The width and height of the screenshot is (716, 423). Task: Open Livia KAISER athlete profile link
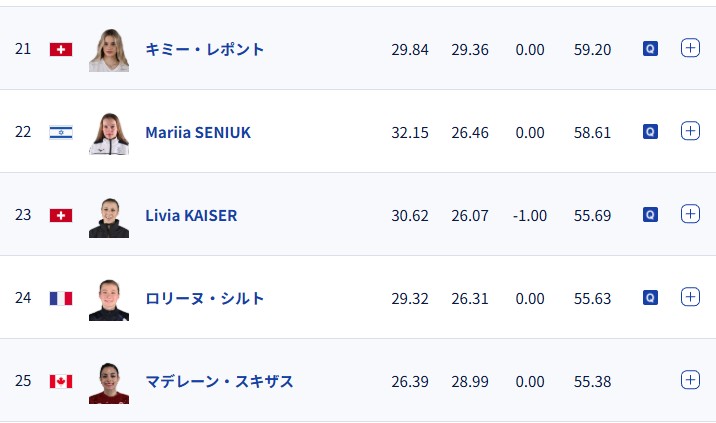[x=191, y=215]
